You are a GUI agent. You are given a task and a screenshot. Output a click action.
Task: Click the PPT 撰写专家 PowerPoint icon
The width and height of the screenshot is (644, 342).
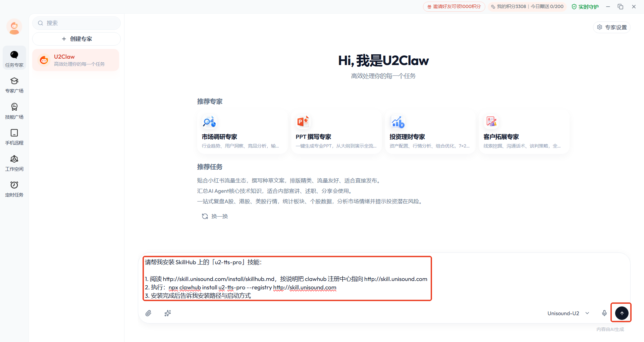(x=303, y=122)
